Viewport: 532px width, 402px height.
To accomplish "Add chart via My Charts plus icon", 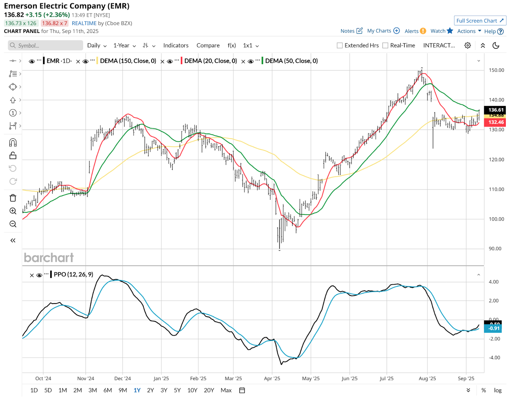I will [x=396, y=31].
